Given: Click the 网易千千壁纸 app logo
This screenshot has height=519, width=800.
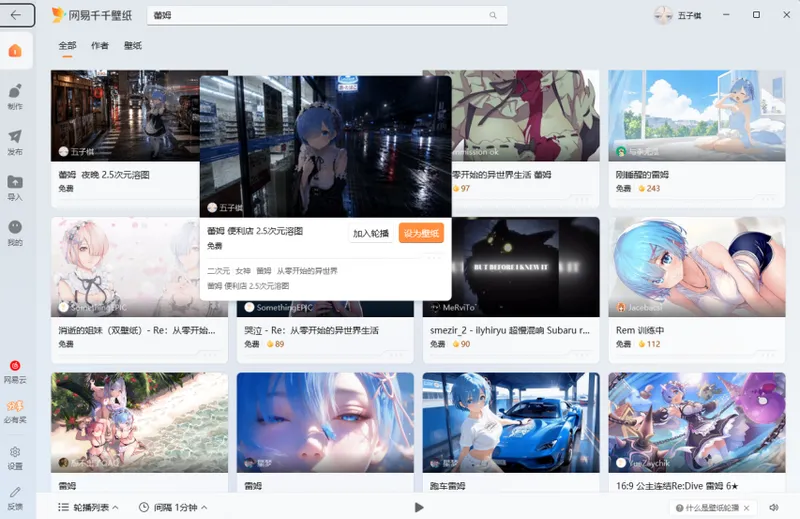Looking at the screenshot, I should point(92,15).
